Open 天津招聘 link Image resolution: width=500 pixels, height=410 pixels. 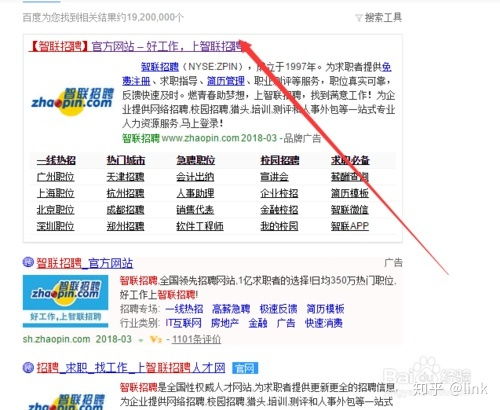pyautogui.click(x=125, y=177)
